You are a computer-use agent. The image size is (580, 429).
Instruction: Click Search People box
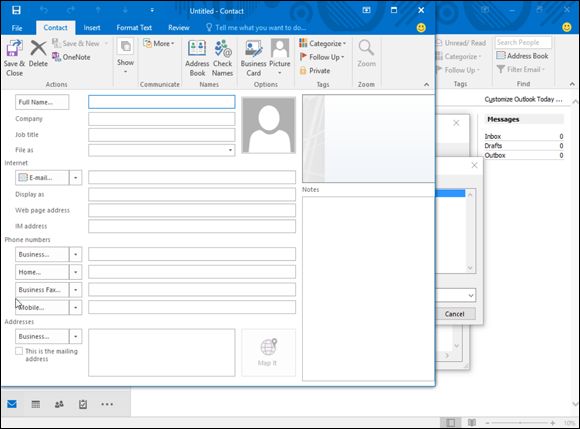[x=523, y=43]
